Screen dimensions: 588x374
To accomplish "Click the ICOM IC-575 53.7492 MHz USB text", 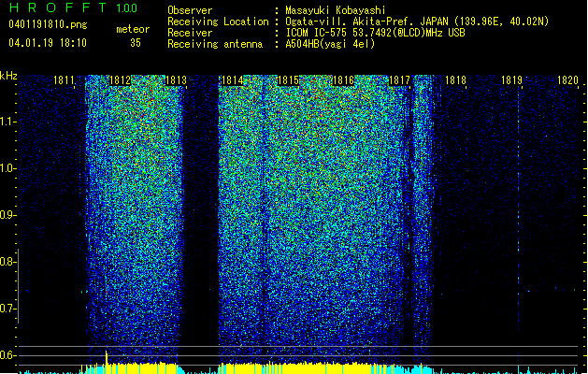I will (376, 33).
